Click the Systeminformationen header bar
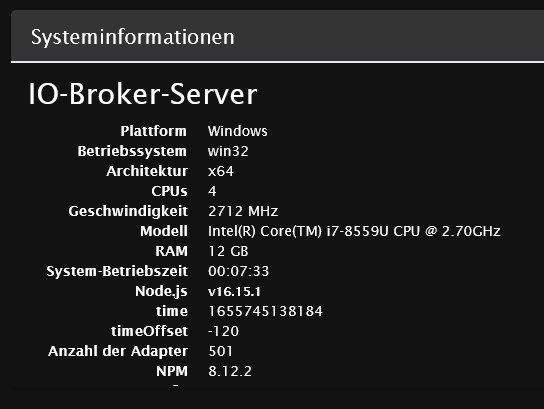 (x=278, y=36)
